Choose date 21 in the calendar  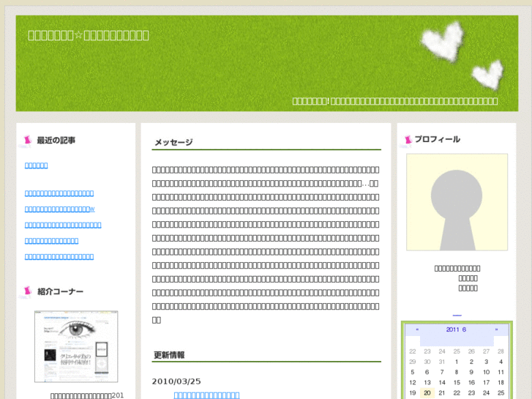(442, 393)
